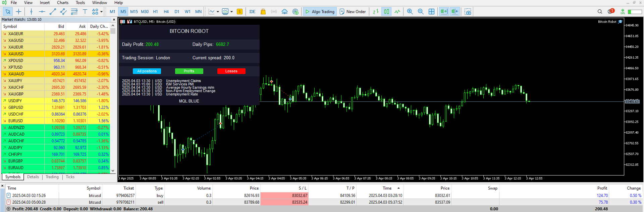Open the chart type line icon
This screenshot has height=212, width=644.
tap(212, 12)
